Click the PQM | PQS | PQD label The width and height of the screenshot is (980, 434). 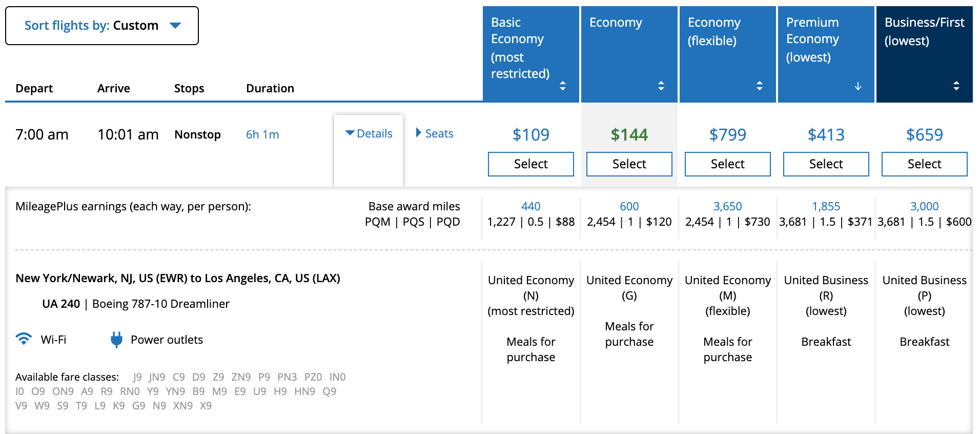[x=413, y=222]
